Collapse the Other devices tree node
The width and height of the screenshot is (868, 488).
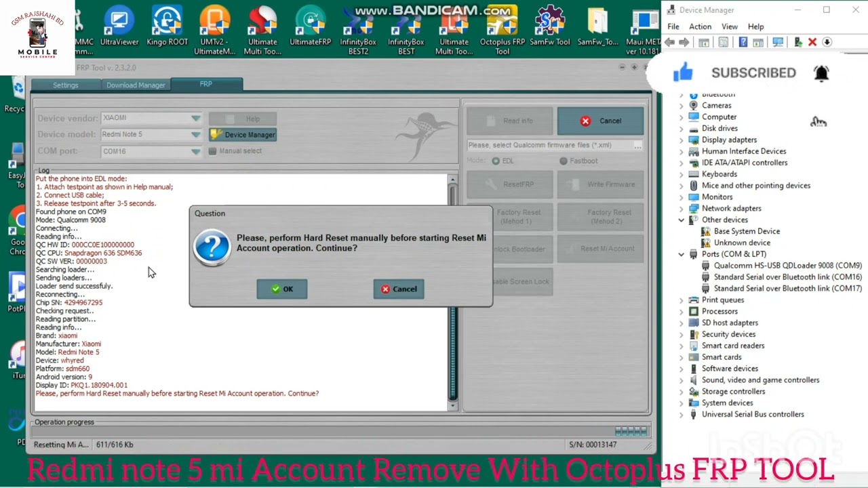(x=682, y=220)
